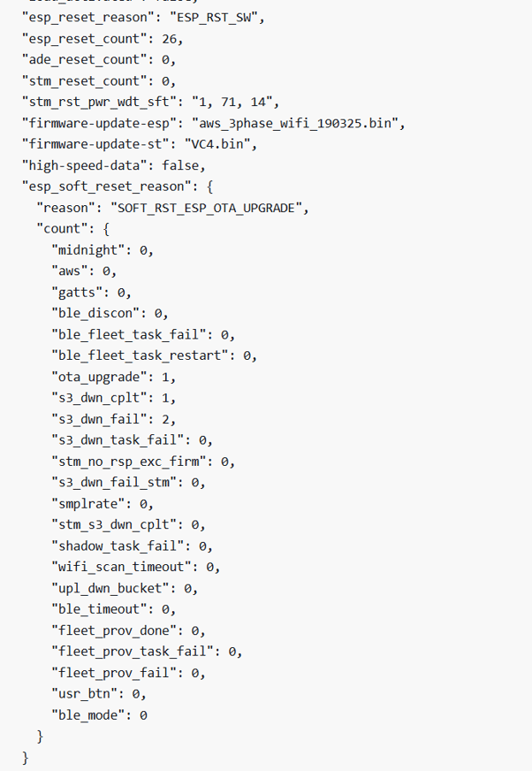Click the "ble_fleet_task_restart" key
This screenshot has width=532, height=771.
[x=141, y=356]
